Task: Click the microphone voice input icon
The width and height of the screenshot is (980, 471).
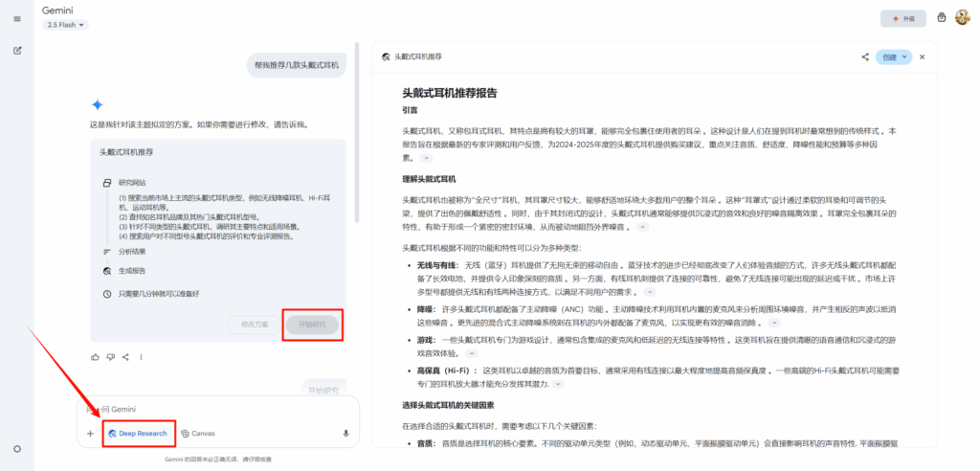Action: pyautogui.click(x=345, y=434)
